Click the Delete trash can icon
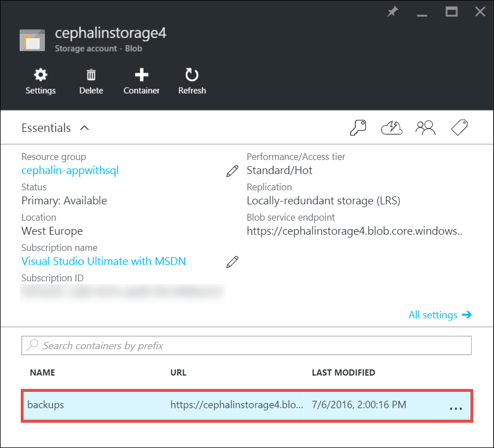Screen dimensions: 494x448 tap(91, 81)
